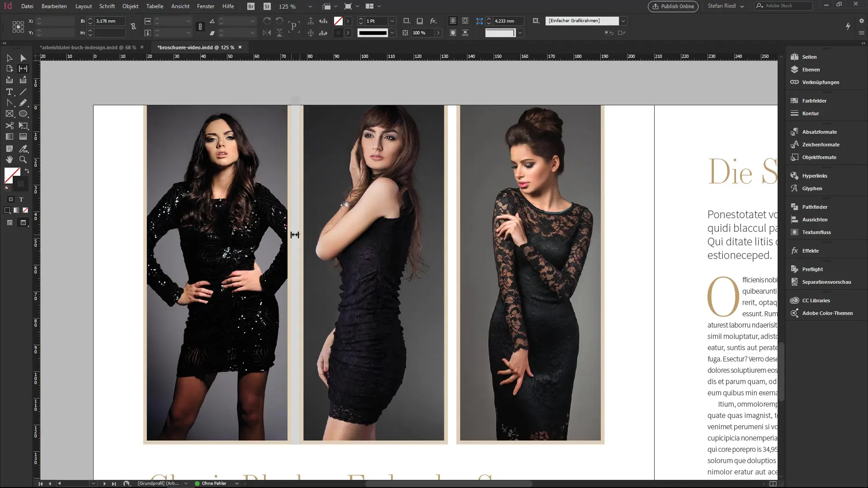Open the Fenster menu
Image resolution: width=868 pixels, height=488 pixels.
pyautogui.click(x=206, y=6)
